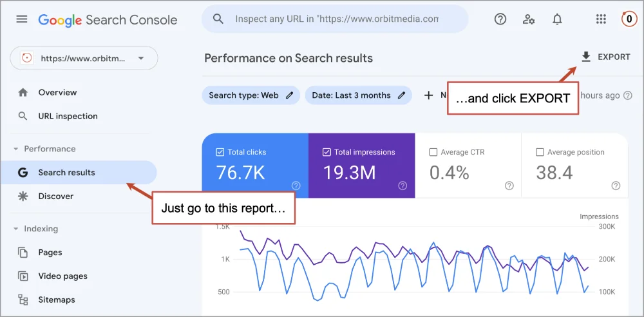Open help tooltip on Average position card
The image size is (644, 317).
(x=616, y=186)
